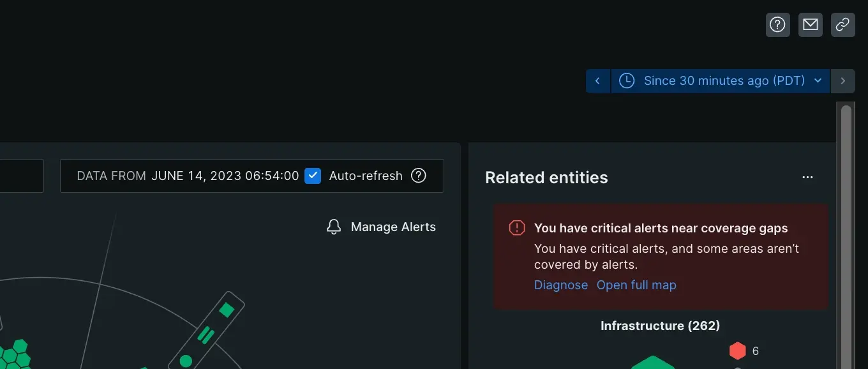Image resolution: width=868 pixels, height=369 pixels.
Task: Click the vertical scrollbar on the right
Action: tap(846, 230)
